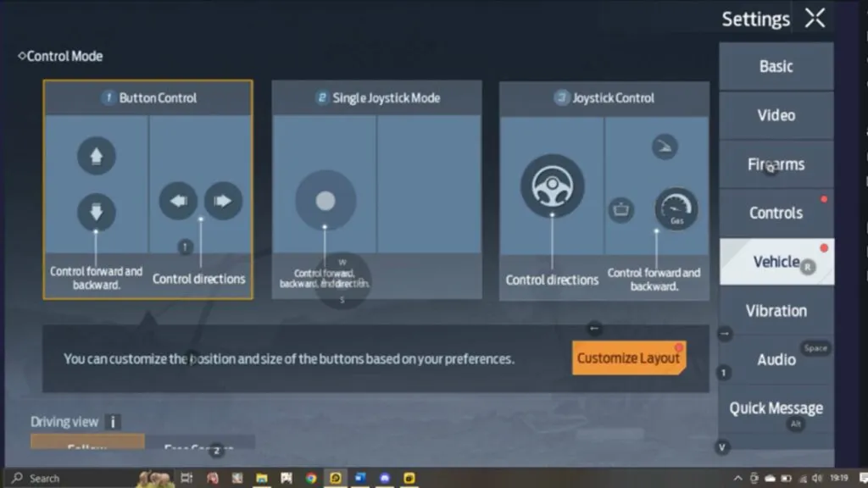Click the right direction arrow icon
This screenshot has height=488, width=868.
pos(223,201)
